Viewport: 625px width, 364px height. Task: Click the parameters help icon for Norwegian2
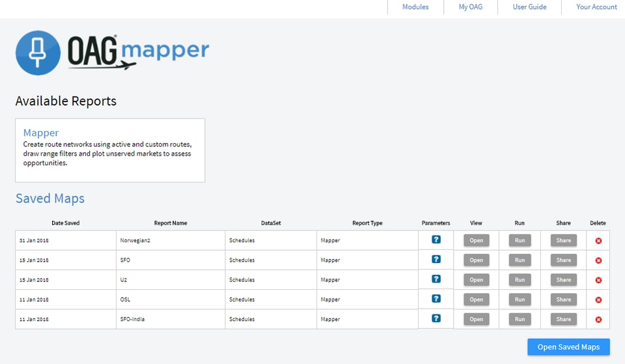(x=436, y=240)
